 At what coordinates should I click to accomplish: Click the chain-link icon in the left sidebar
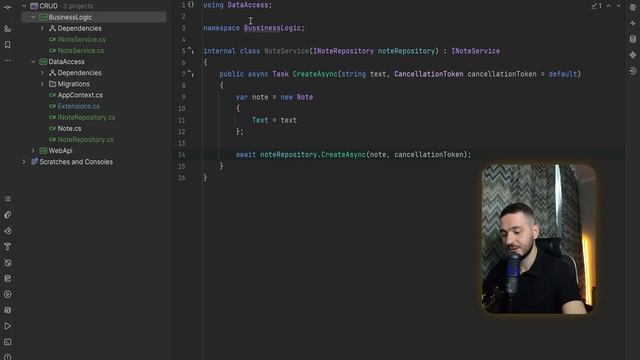click(x=7, y=215)
